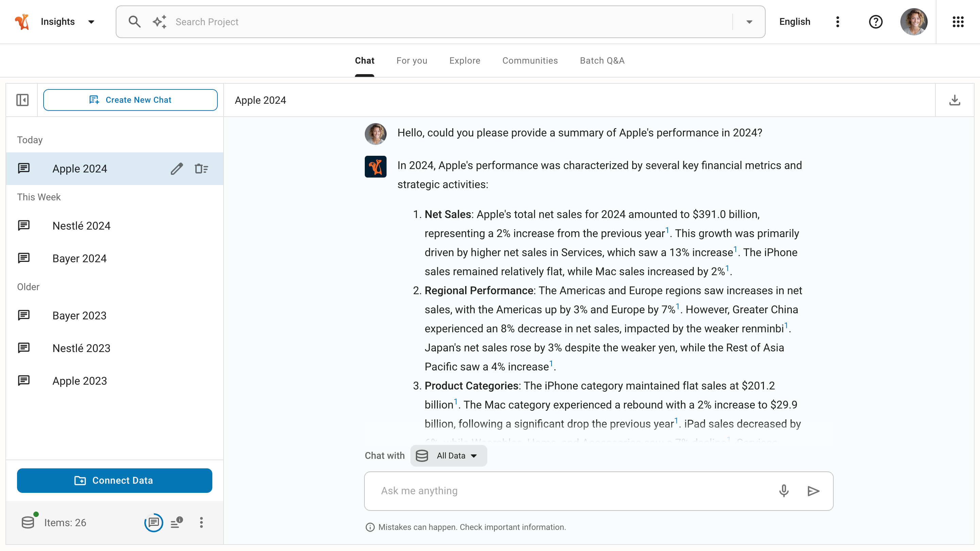This screenshot has width=980, height=551.
Task: Click the 'Items: 26' label
Action: [65, 522]
